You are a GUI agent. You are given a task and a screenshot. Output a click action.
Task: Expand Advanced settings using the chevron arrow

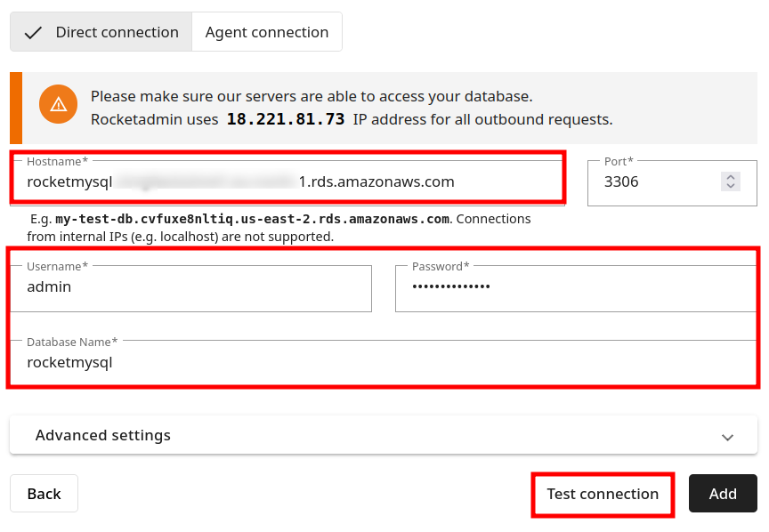click(x=727, y=437)
